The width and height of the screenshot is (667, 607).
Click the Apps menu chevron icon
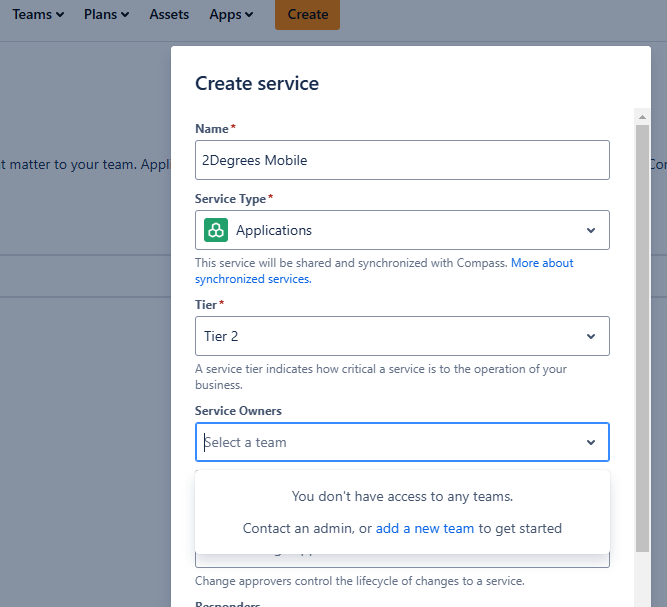(x=249, y=15)
